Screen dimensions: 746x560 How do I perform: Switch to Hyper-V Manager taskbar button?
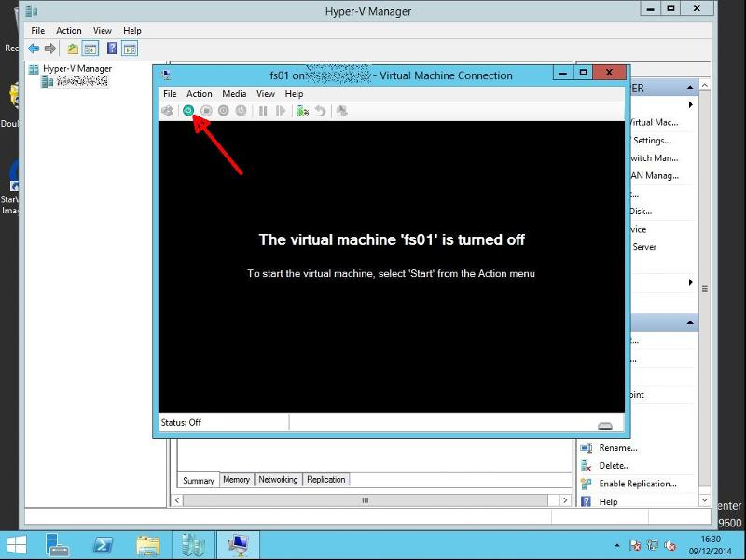click(x=193, y=545)
